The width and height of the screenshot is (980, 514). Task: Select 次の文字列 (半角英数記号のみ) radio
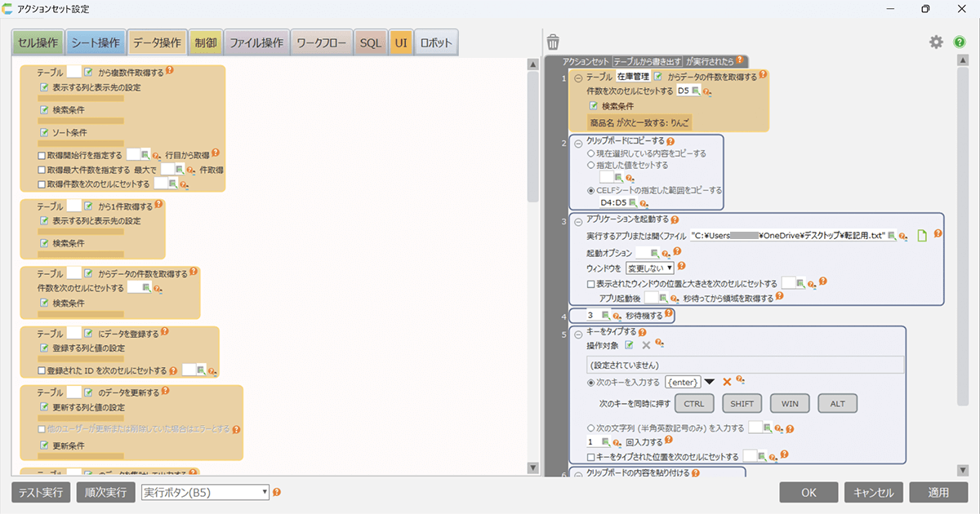pyautogui.click(x=591, y=428)
